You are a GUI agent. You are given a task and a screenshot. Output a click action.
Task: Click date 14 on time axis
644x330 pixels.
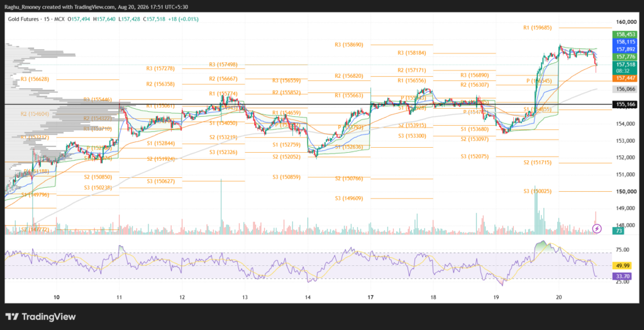(308, 297)
